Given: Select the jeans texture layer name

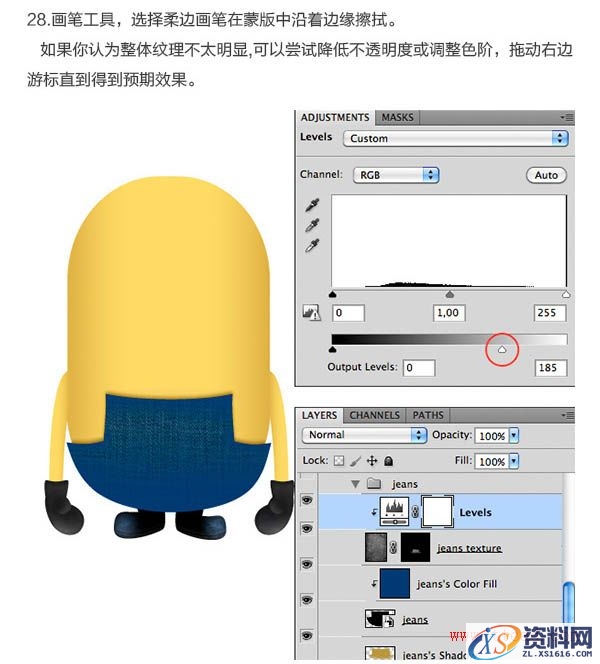Looking at the screenshot, I should click(469, 548).
